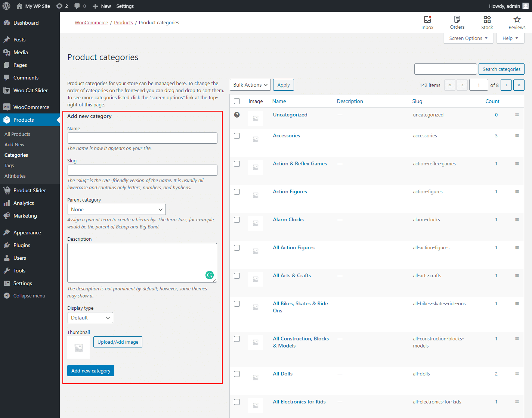Screen dimensions: 532x418
Task: Toggle the select-all checkbox in table header
Action: point(237,101)
